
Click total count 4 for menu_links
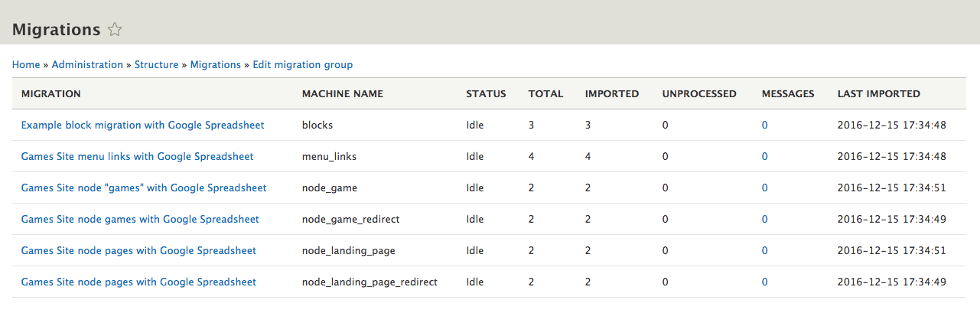tap(532, 156)
